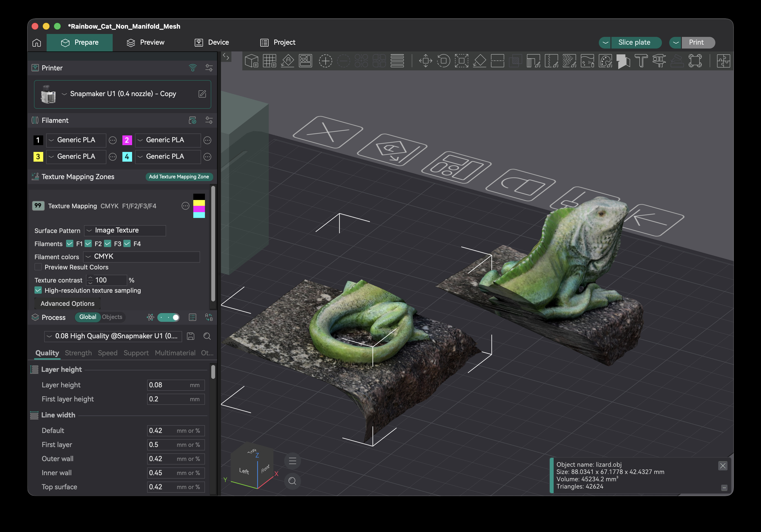Open filament 1 Generic PLA dropdown
Image resolution: width=761 pixels, height=532 pixels.
click(76, 140)
